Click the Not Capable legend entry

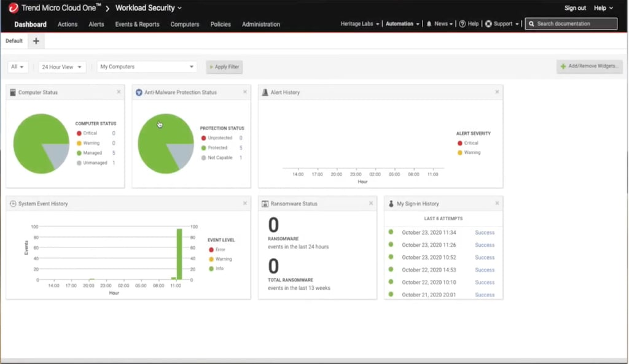tap(221, 158)
